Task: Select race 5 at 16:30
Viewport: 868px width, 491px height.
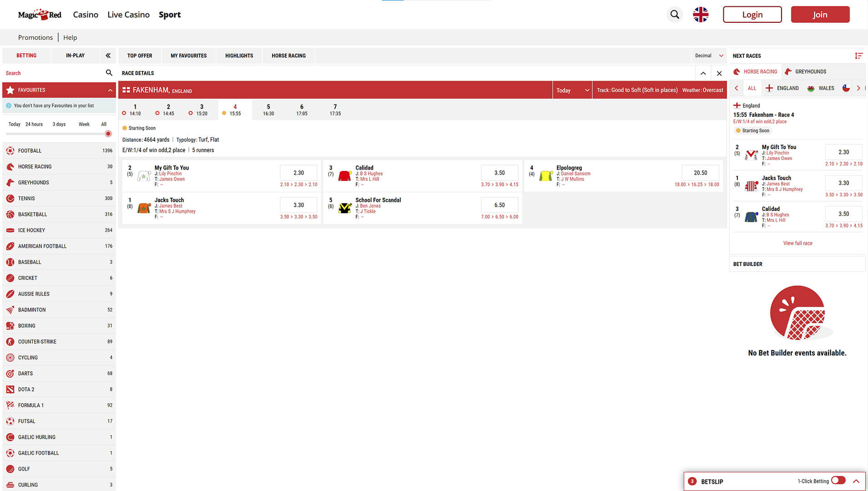Action: tap(268, 110)
